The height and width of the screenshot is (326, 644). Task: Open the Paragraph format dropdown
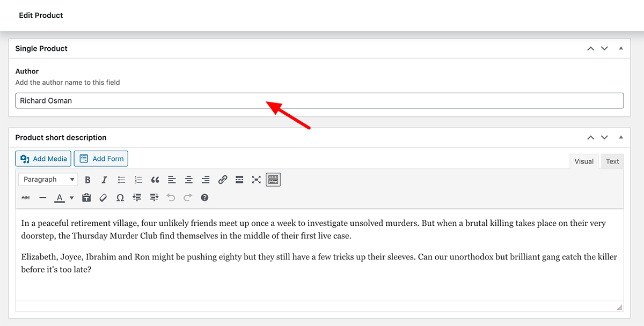click(48, 180)
